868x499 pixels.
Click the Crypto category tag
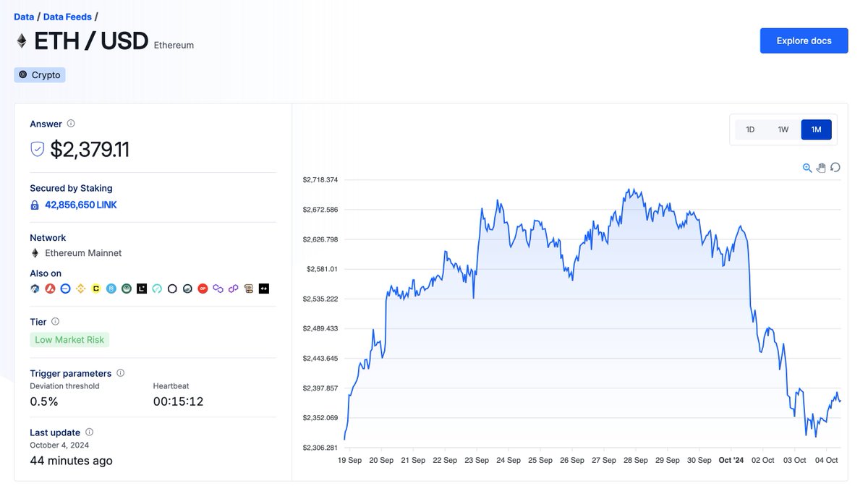[x=40, y=74]
